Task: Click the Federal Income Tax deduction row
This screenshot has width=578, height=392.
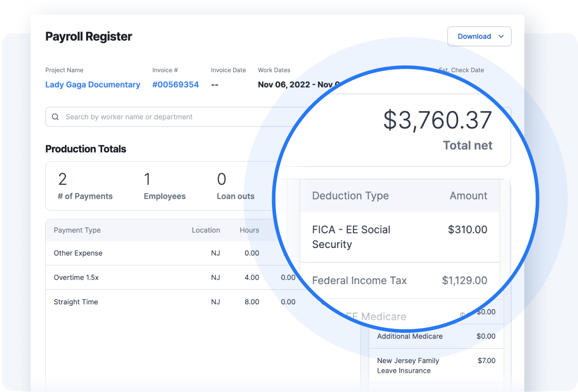Action: click(x=359, y=280)
